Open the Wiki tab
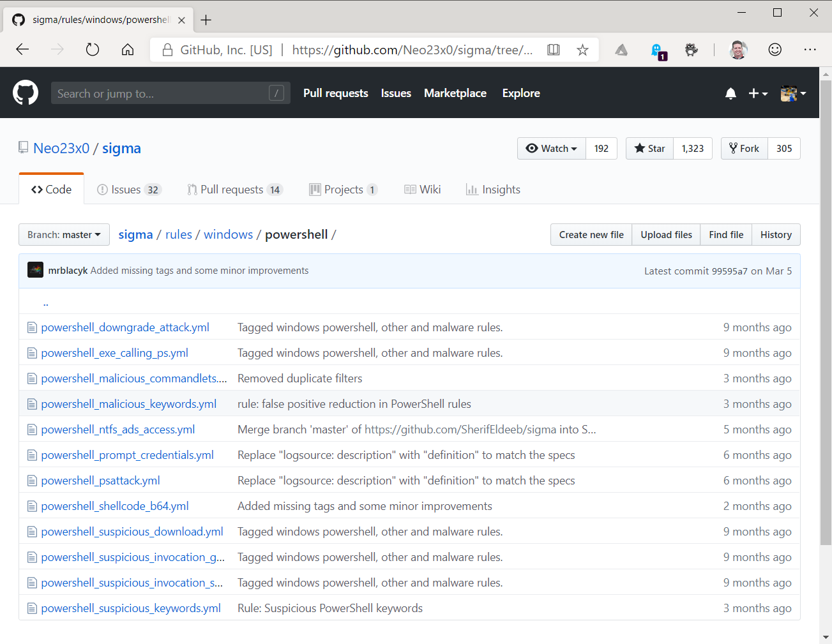 tap(423, 190)
